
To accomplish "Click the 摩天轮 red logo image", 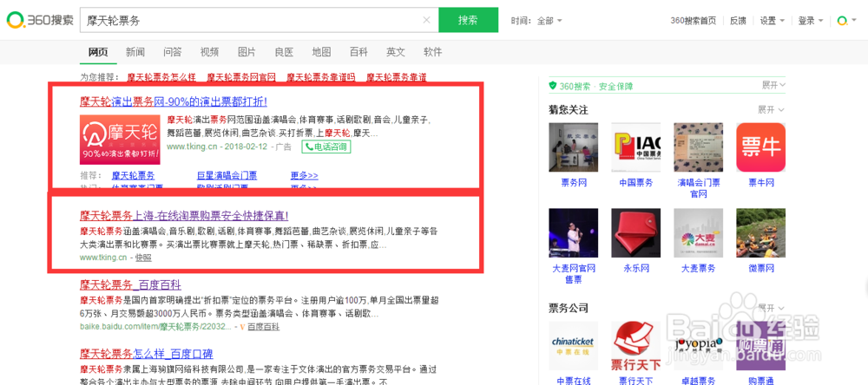I will tap(120, 140).
